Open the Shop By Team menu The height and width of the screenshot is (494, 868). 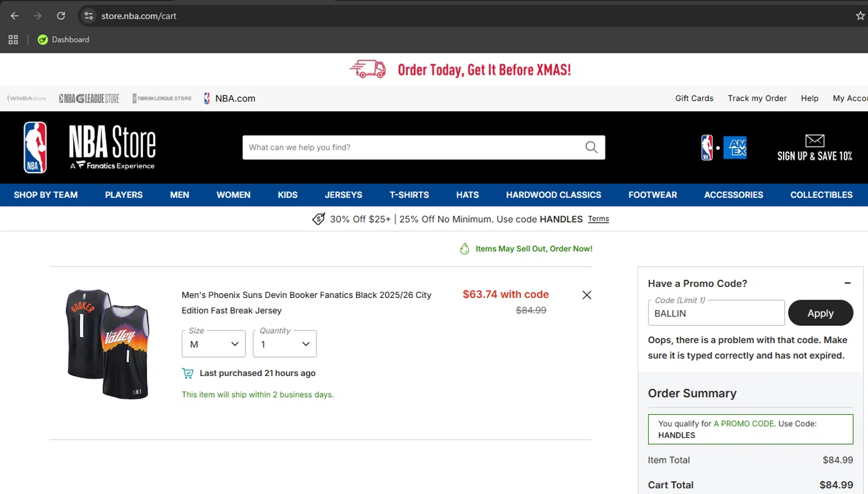pyautogui.click(x=46, y=195)
